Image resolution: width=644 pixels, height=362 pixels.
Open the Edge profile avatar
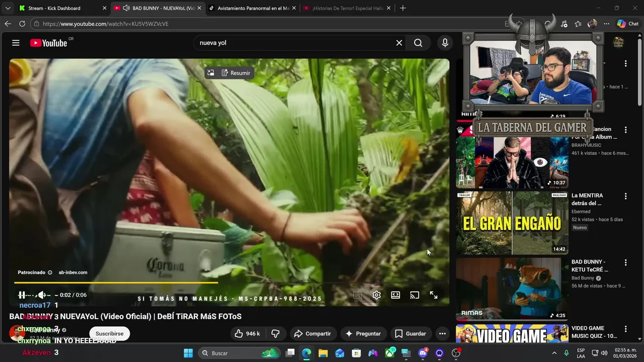tap(592, 24)
